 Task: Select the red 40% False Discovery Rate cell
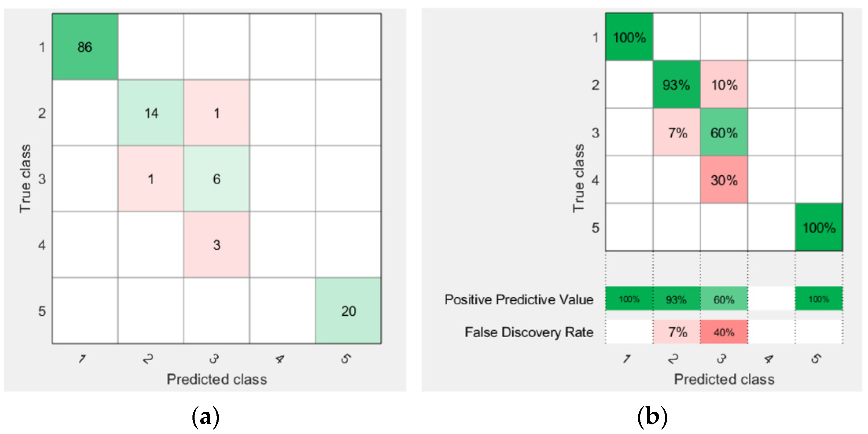[x=724, y=332]
